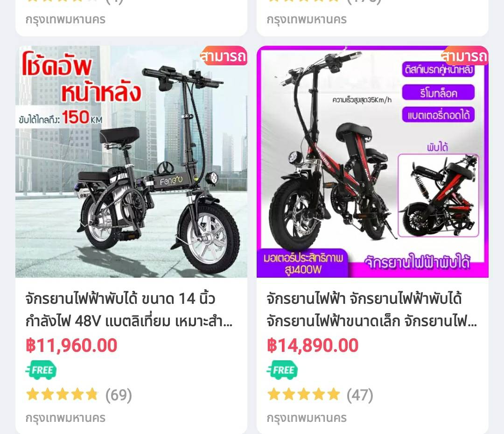This screenshot has height=434, width=504.
Task: Tap กรุงเทพมหานคร under the 47-review product
Action: pyautogui.click(x=307, y=418)
